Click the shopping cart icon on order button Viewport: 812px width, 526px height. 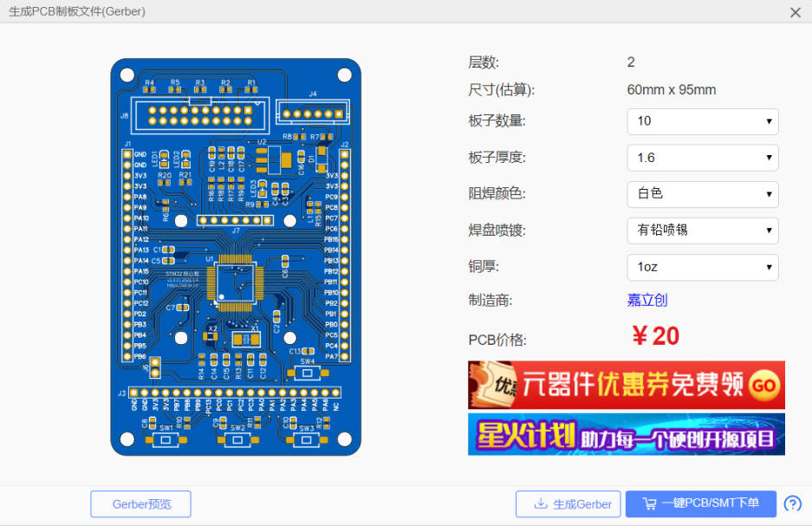coord(649,503)
